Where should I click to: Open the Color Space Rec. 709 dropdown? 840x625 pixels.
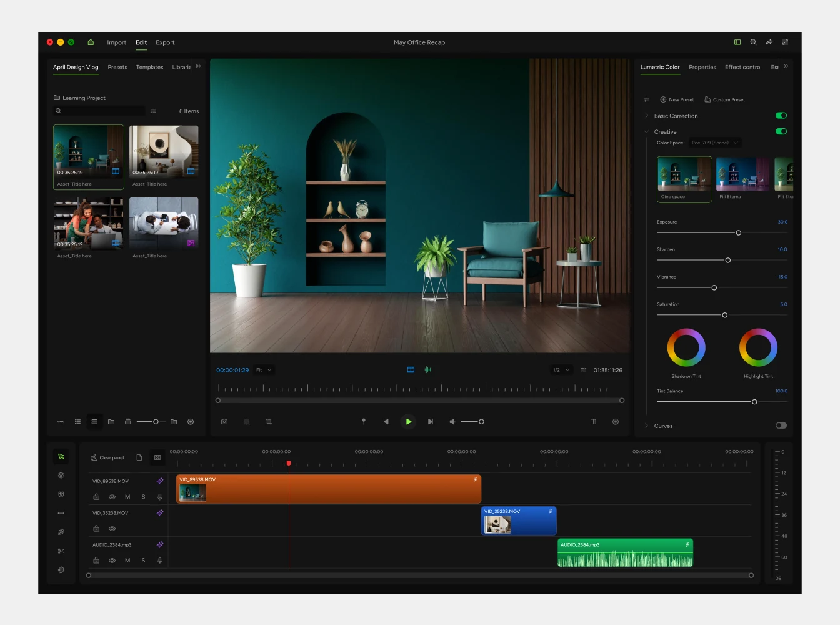(715, 142)
